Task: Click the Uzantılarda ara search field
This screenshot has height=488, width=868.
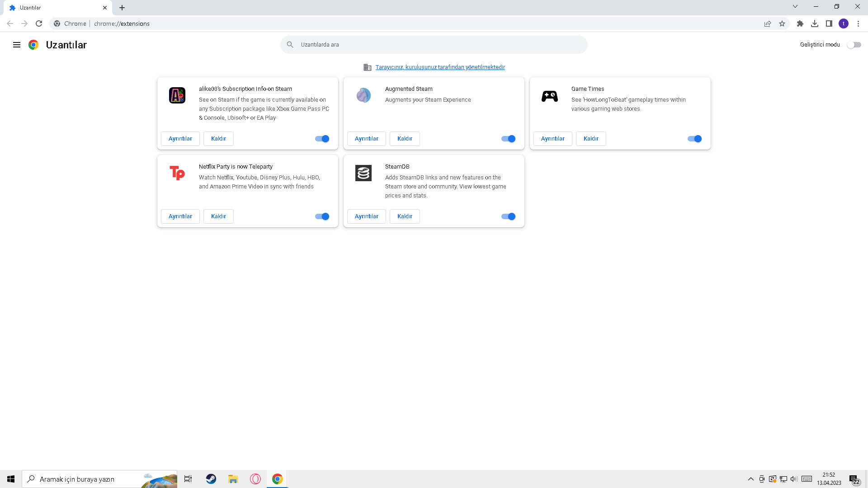Action: click(x=434, y=45)
